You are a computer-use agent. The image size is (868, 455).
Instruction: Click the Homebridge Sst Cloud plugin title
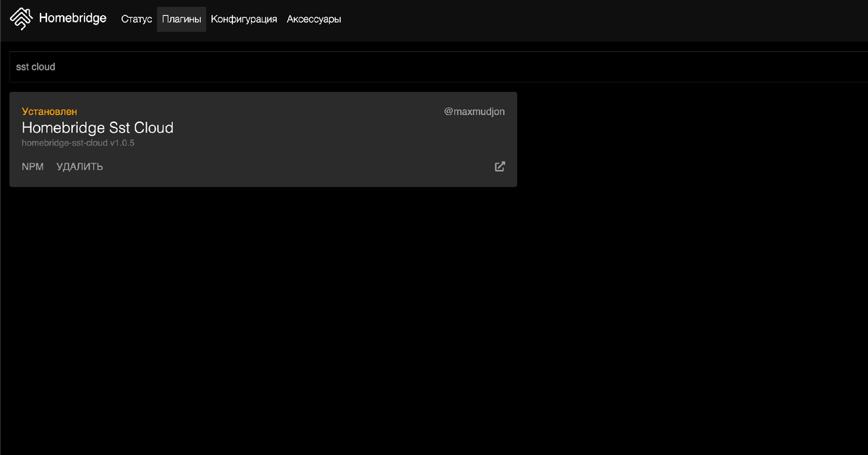[x=98, y=128]
